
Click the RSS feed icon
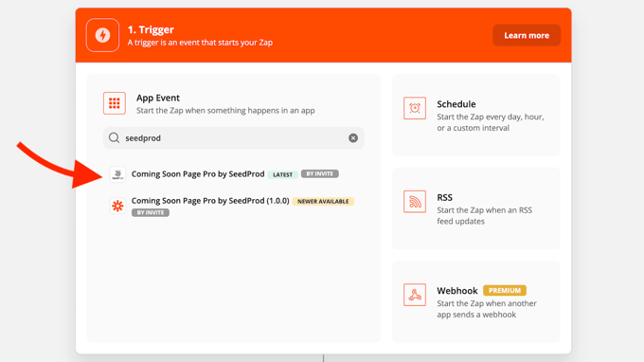click(415, 201)
